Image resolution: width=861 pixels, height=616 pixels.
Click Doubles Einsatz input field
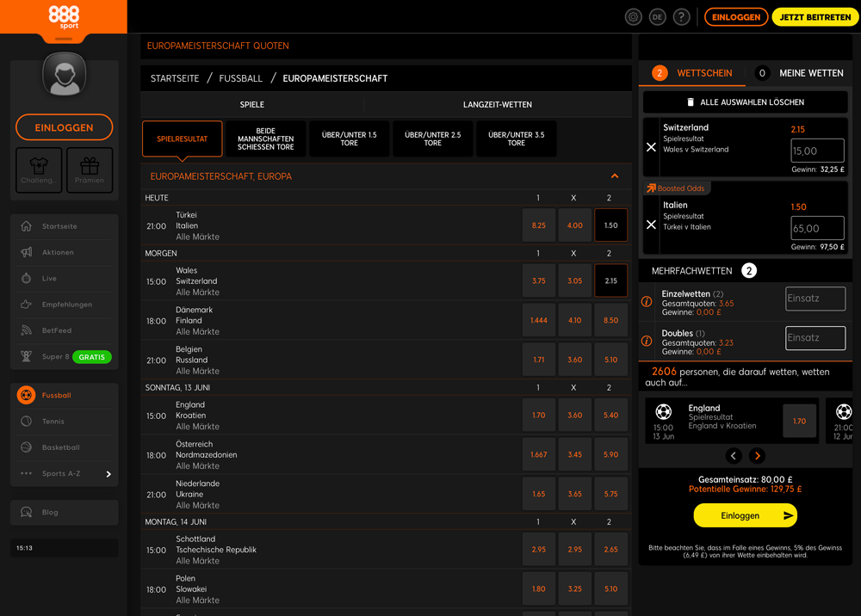point(815,338)
